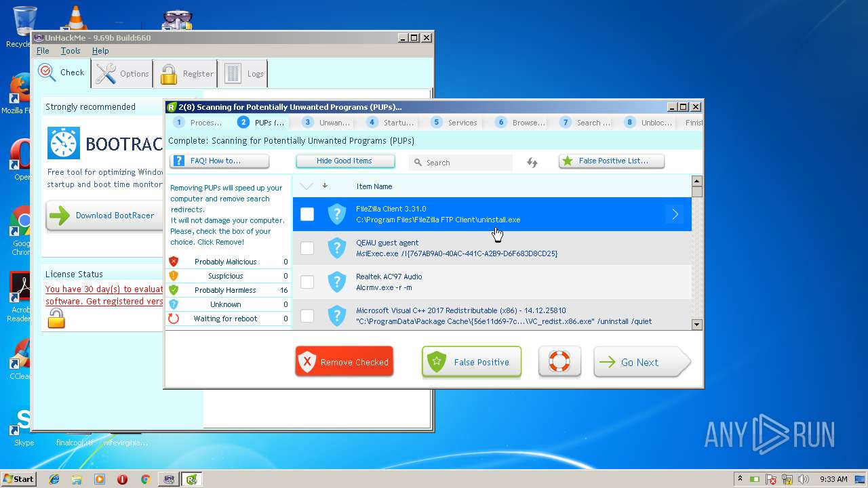Open the Tools menu

[x=71, y=51]
